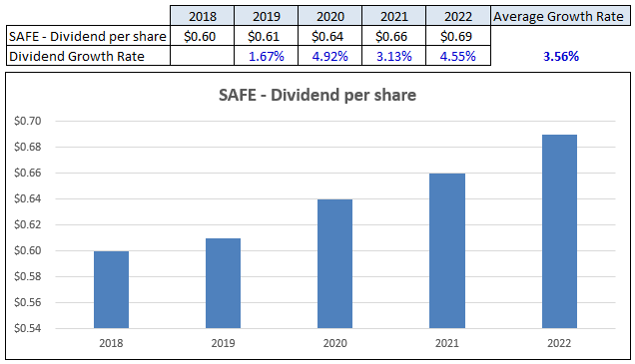Click the 2021 x-axis label under the chart
The width and height of the screenshot is (635, 364).
point(447,343)
